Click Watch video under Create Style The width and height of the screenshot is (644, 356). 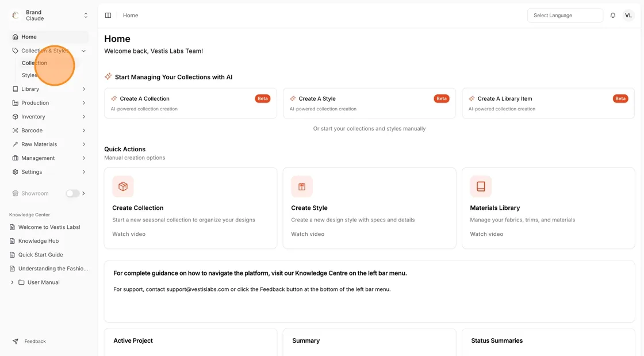click(x=308, y=234)
